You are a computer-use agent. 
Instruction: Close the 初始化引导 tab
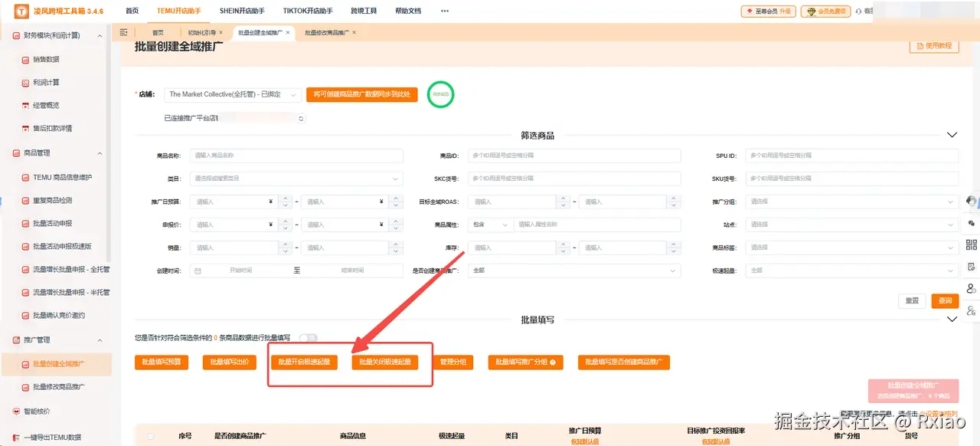[221, 32]
